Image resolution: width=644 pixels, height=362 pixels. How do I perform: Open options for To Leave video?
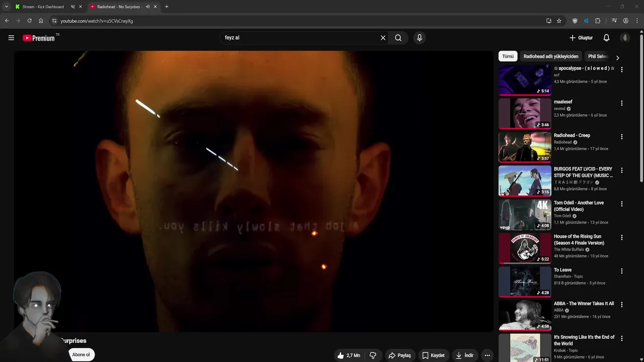click(x=622, y=271)
